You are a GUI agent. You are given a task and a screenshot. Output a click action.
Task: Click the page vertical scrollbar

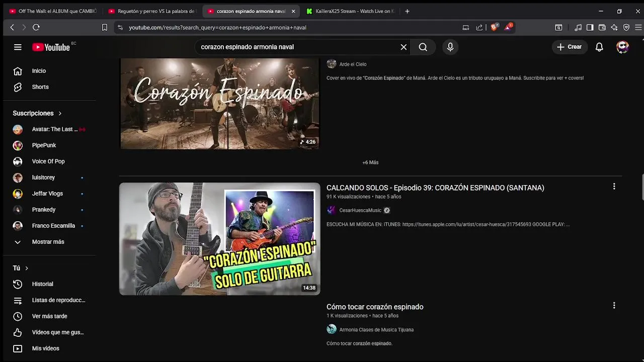coord(642,187)
